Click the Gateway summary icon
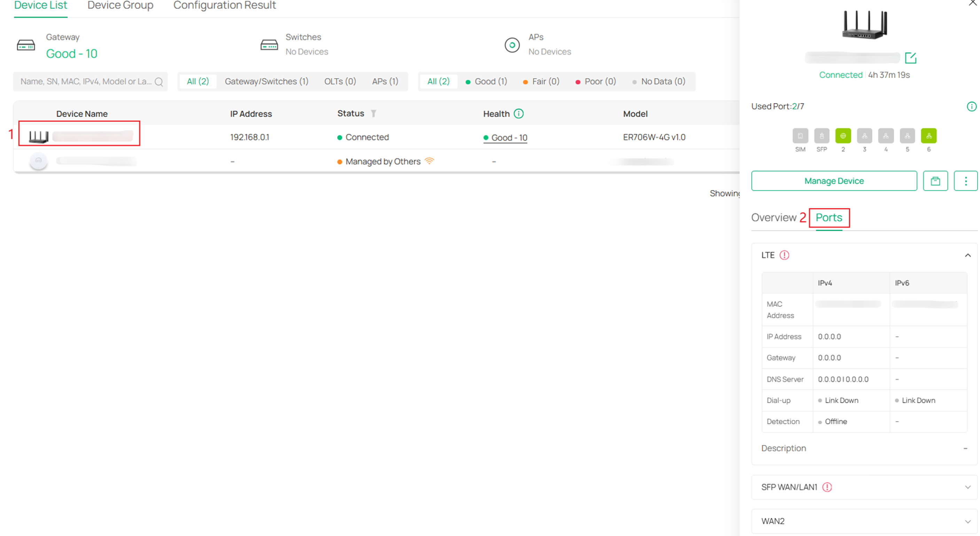Viewport: 980px width, 536px height. click(26, 45)
